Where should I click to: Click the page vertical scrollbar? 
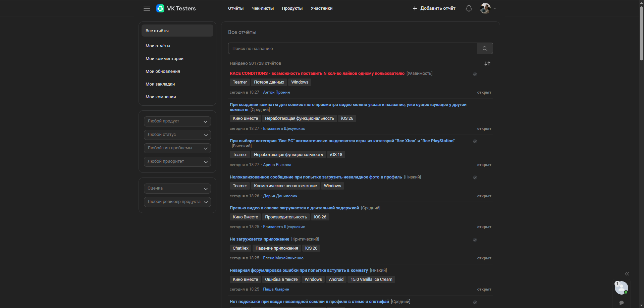(x=641, y=34)
